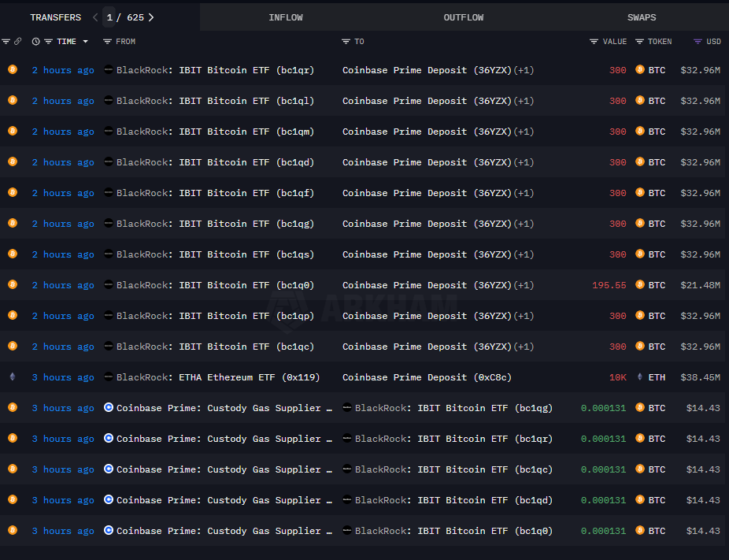Click the $38.45M USD amount
Viewport: 729px width, 560px height.
(700, 377)
